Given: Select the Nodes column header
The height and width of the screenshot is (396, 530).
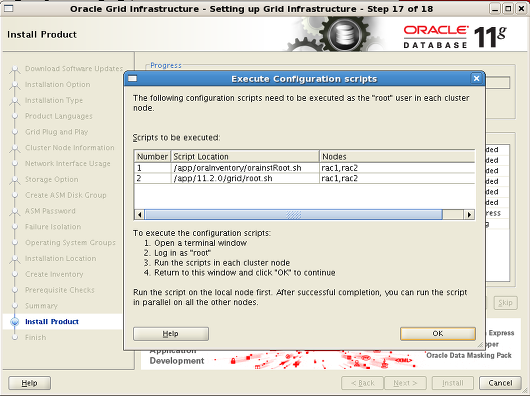Looking at the screenshot, I should (397, 156).
